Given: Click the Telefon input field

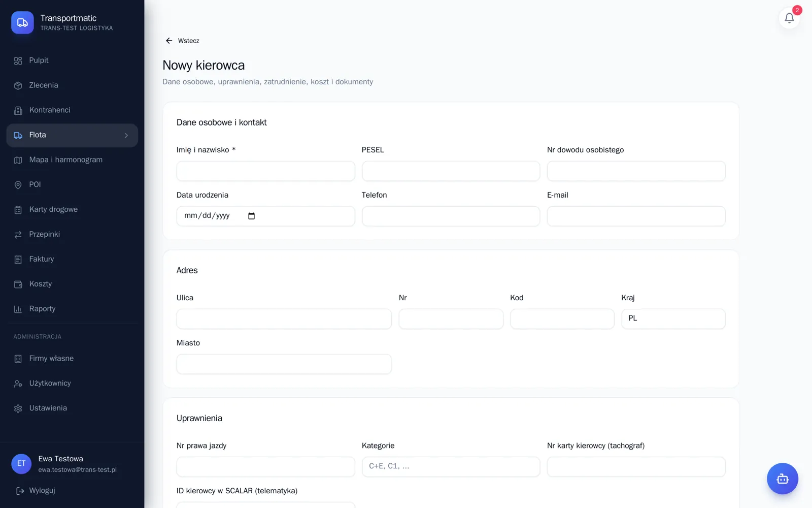Looking at the screenshot, I should pyautogui.click(x=451, y=216).
